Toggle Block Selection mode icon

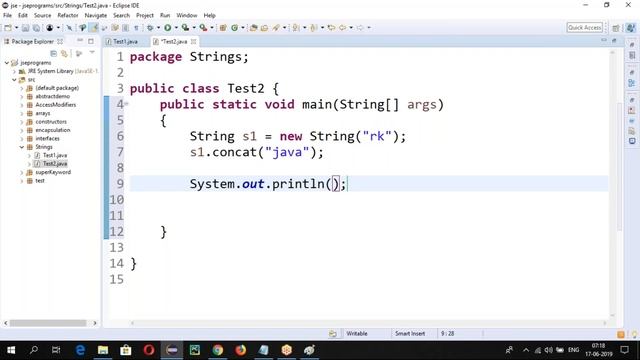click(125, 28)
